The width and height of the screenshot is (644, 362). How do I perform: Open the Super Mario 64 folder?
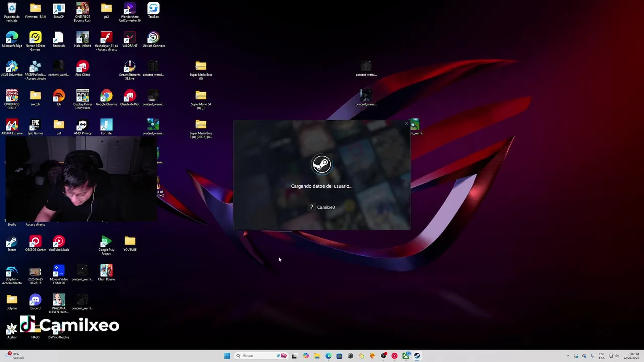(201, 99)
